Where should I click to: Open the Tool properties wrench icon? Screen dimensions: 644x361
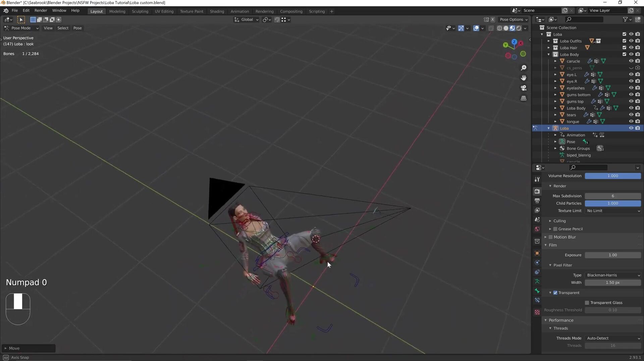[x=537, y=179]
